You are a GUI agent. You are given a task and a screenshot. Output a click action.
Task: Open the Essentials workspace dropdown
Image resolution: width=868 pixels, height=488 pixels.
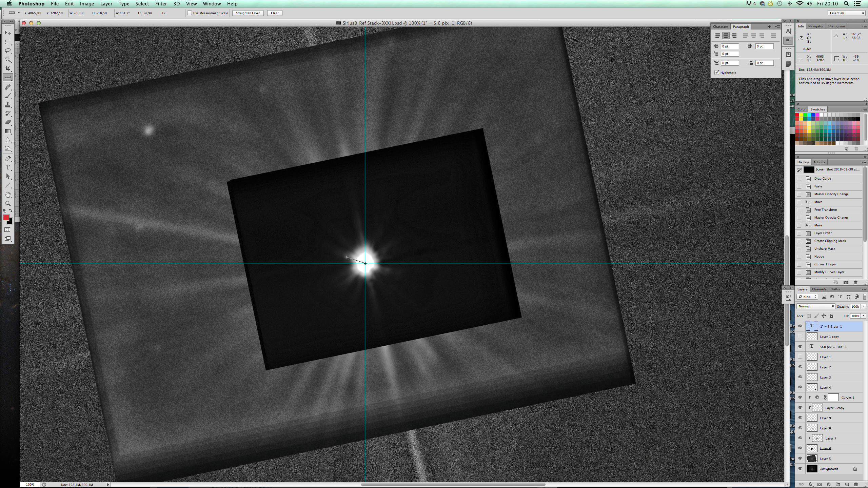847,13
